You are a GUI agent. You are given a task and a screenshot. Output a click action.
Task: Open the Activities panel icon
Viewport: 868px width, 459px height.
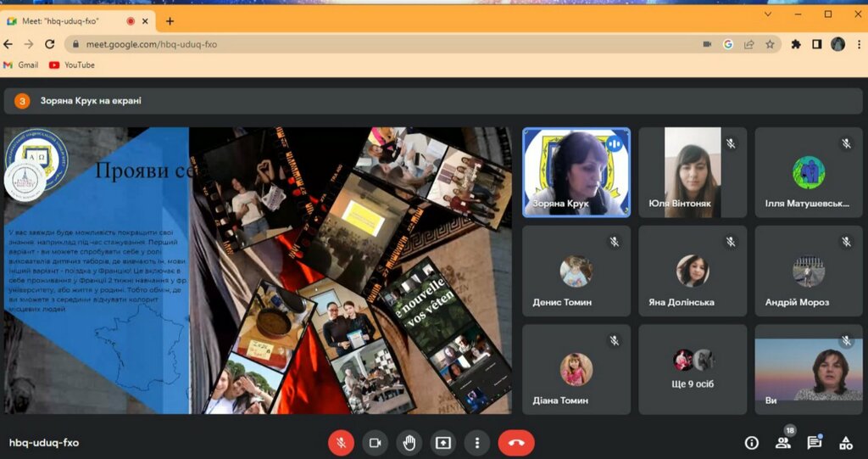(845, 442)
